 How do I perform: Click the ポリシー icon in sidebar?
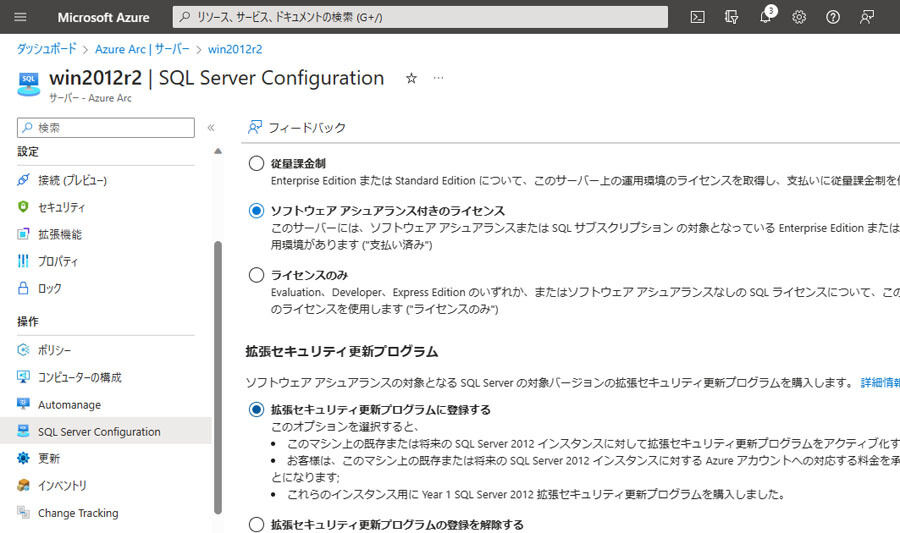[x=23, y=350]
